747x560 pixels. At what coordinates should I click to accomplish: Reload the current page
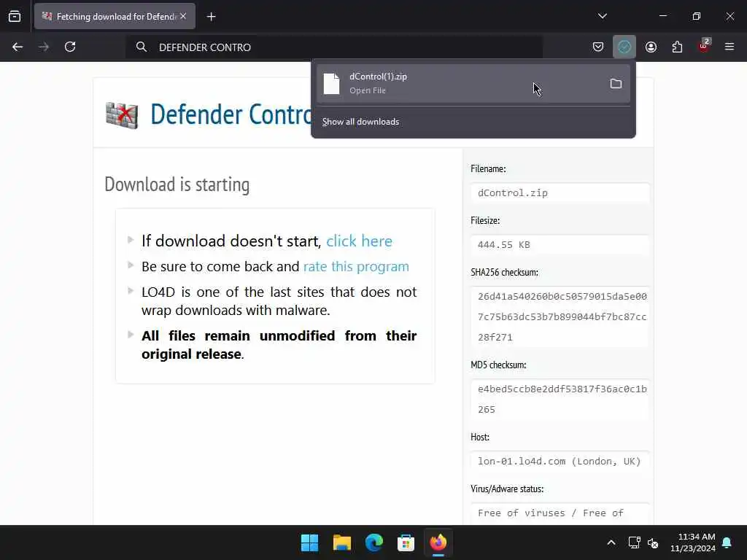(x=70, y=47)
